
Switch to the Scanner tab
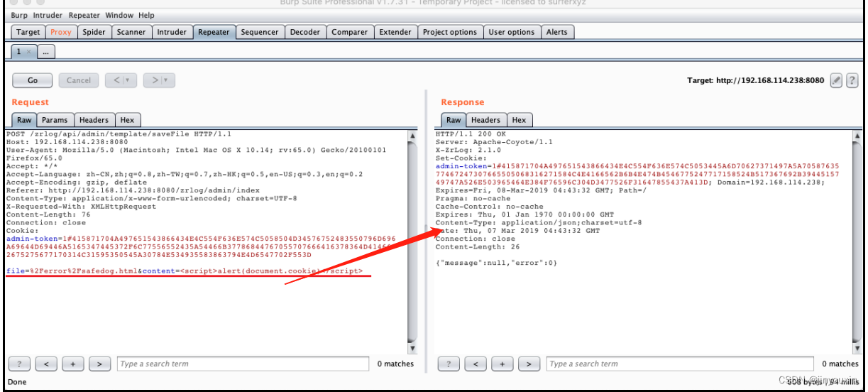(x=131, y=32)
